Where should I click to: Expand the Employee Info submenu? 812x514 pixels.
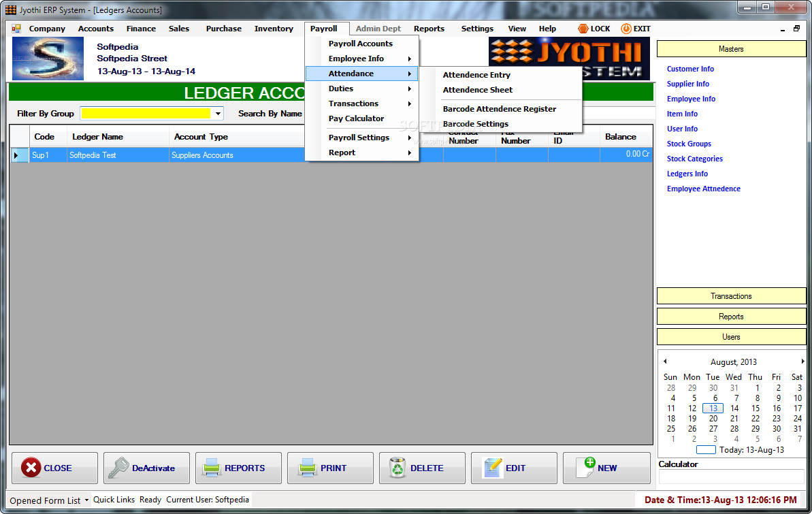point(409,59)
